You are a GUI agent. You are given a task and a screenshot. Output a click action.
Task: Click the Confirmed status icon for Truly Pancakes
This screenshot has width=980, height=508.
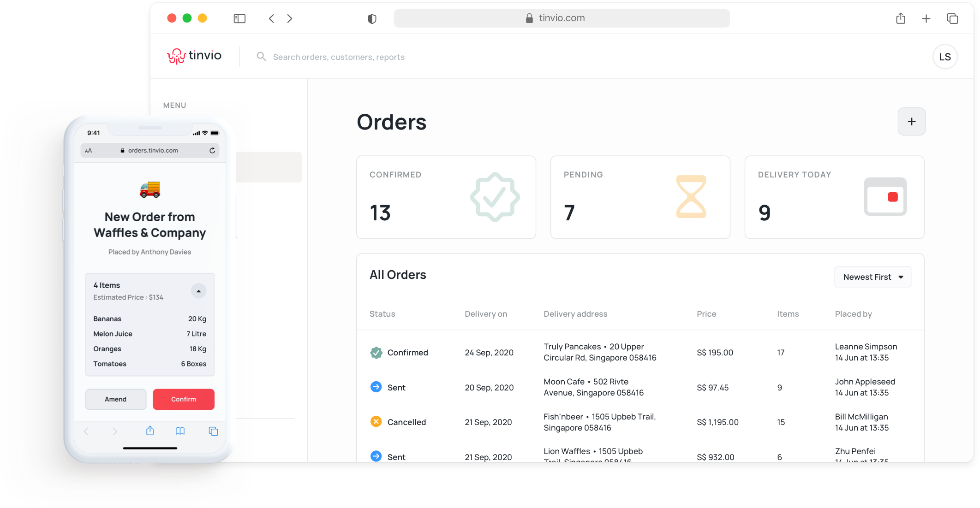click(x=376, y=353)
